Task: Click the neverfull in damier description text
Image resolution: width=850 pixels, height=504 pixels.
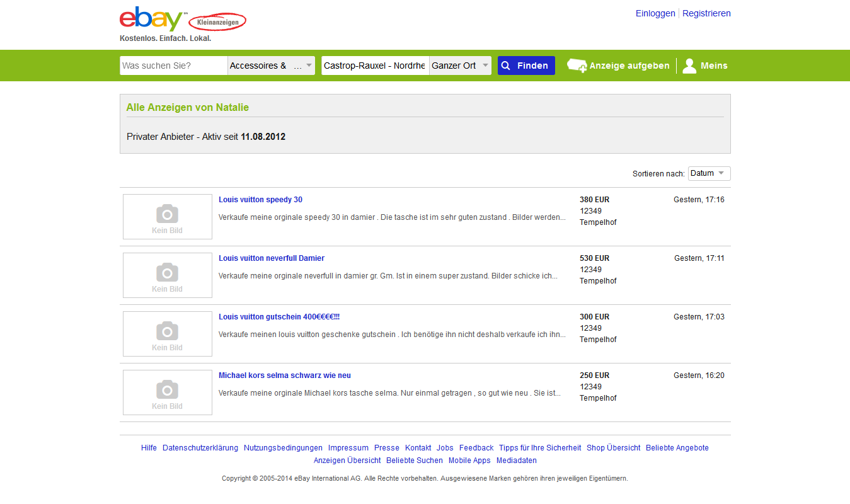Action: coord(388,276)
